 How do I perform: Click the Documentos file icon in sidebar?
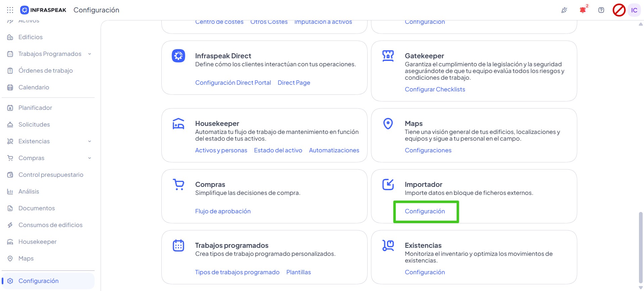(x=10, y=208)
